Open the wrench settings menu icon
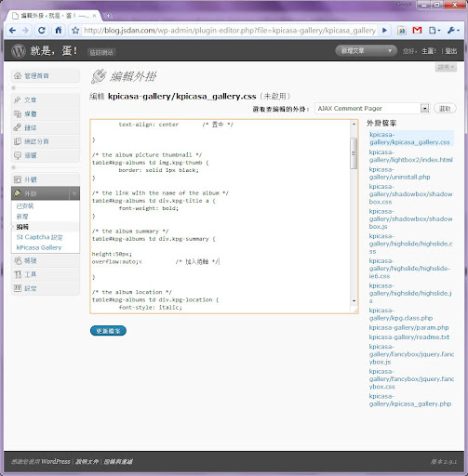The image size is (468, 476). tap(453, 31)
